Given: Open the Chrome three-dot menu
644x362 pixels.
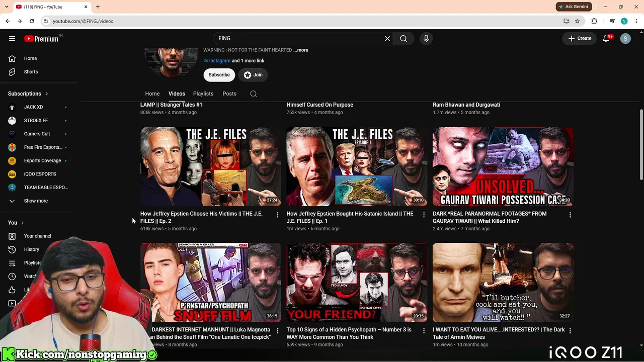Looking at the screenshot, I should (x=636, y=21).
